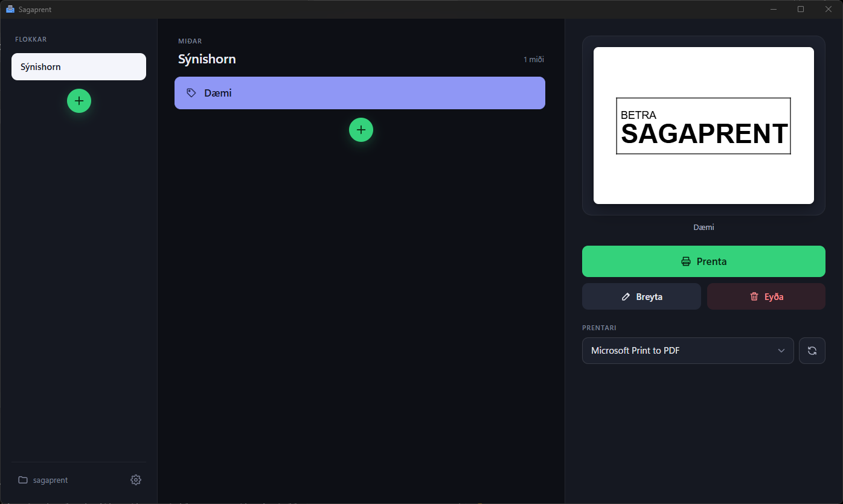Click the Sagaprent app icon in title bar
843x504 pixels.
pos(10,9)
